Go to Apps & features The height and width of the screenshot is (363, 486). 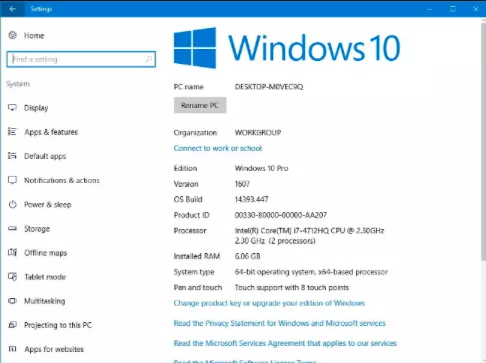[51, 132]
